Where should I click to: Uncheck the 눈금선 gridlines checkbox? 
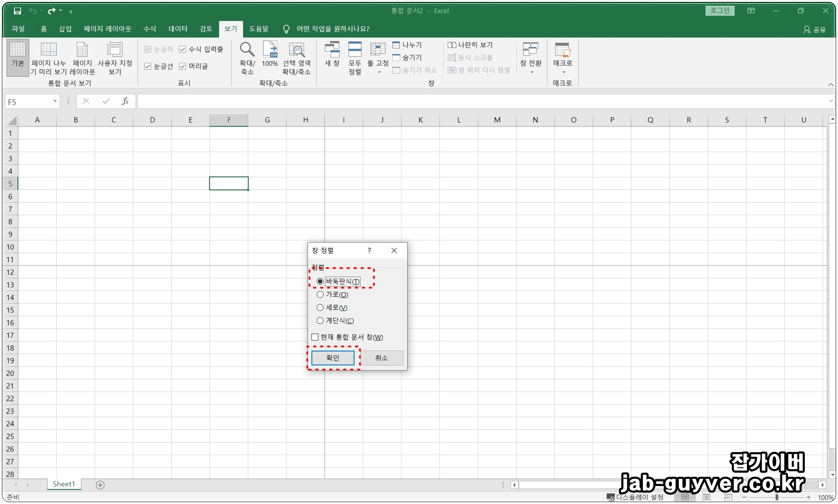click(x=148, y=66)
